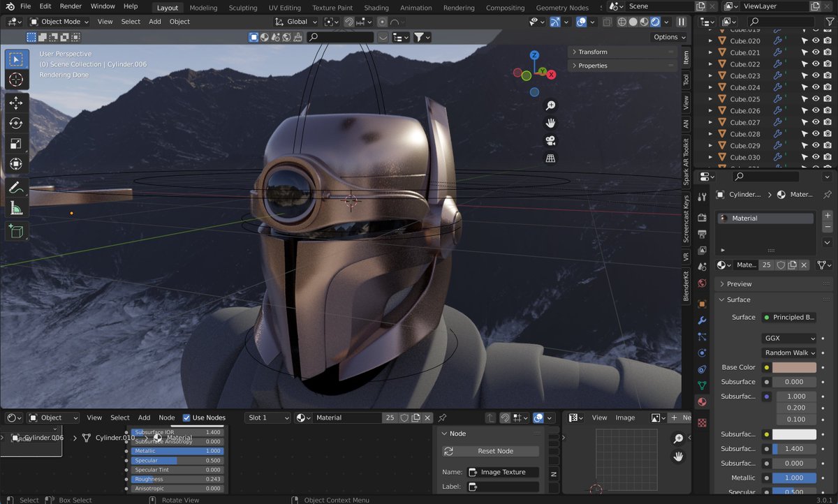Image resolution: width=838 pixels, height=504 pixels.
Task: Open the Shading workspace tab
Action: (x=376, y=8)
